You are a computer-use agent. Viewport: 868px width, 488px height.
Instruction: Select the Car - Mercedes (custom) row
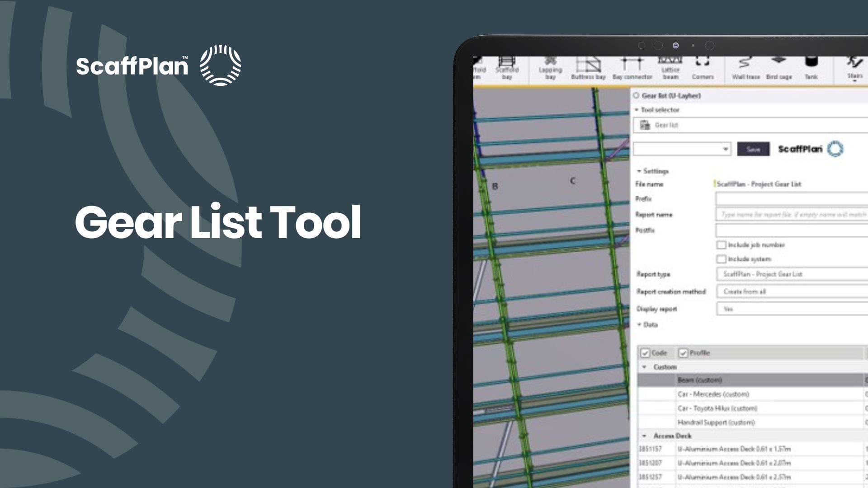click(x=753, y=394)
